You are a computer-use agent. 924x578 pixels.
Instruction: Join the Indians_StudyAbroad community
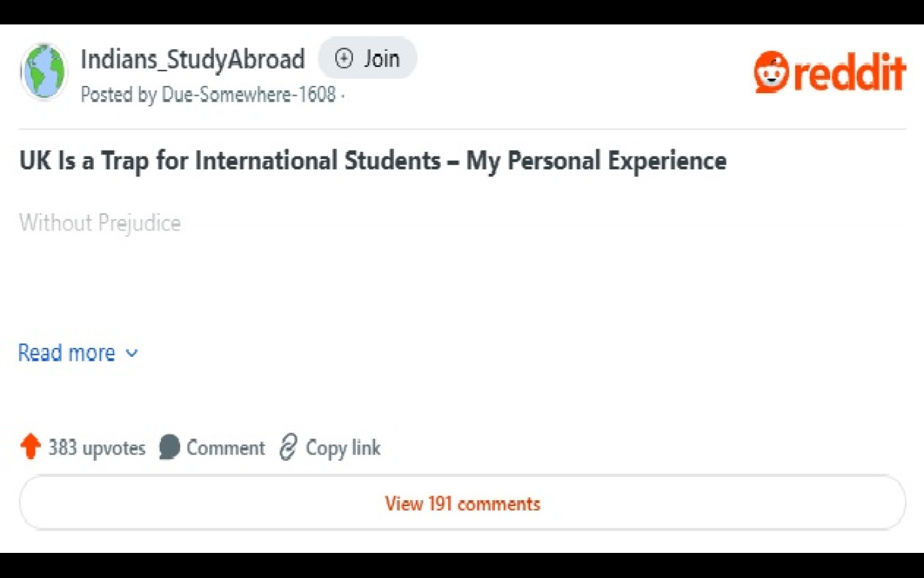[368, 58]
